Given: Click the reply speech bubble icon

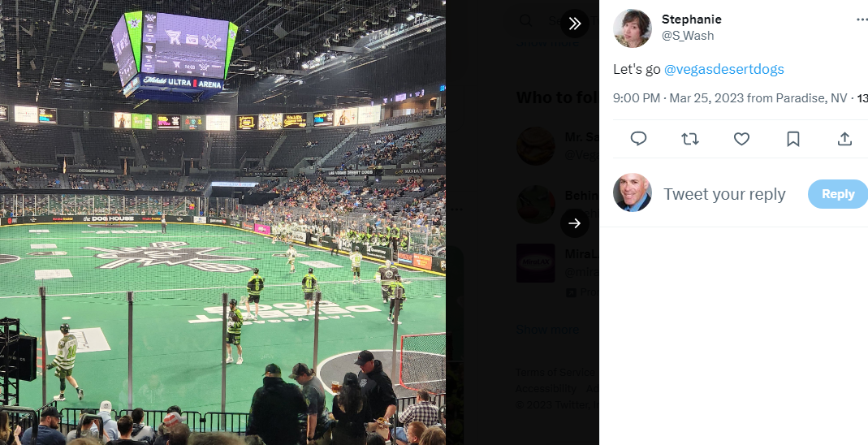Looking at the screenshot, I should (638, 138).
